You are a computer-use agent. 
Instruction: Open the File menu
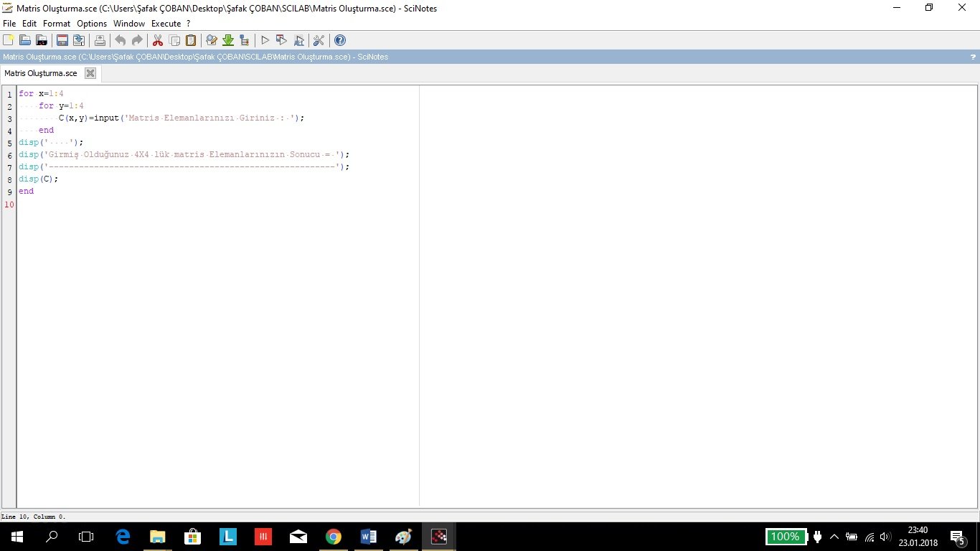click(x=9, y=24)
